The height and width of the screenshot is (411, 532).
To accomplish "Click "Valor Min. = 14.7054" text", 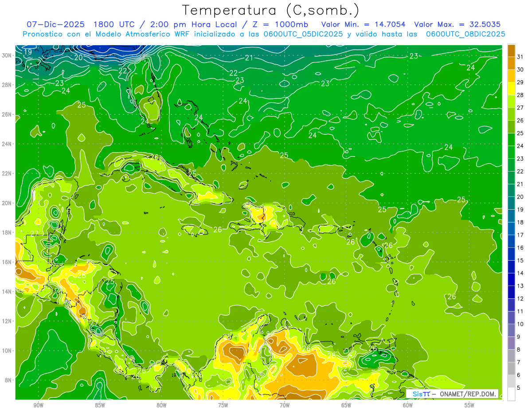I will click(363, 25).
